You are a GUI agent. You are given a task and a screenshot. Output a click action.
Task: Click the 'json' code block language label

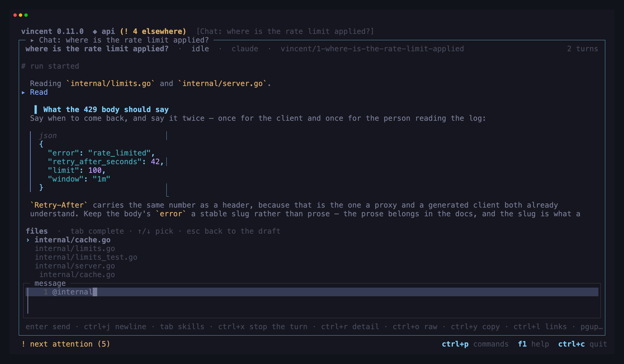[x=48, y=136]
